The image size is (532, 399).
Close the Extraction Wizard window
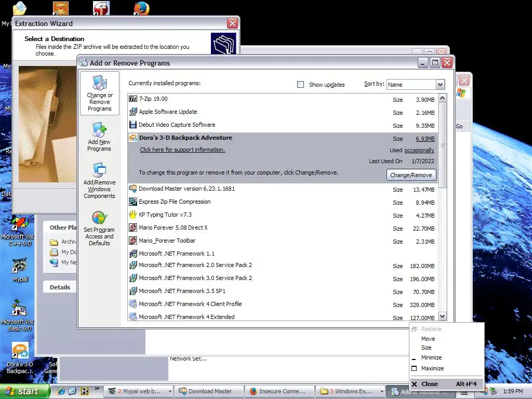click(232, 23)
